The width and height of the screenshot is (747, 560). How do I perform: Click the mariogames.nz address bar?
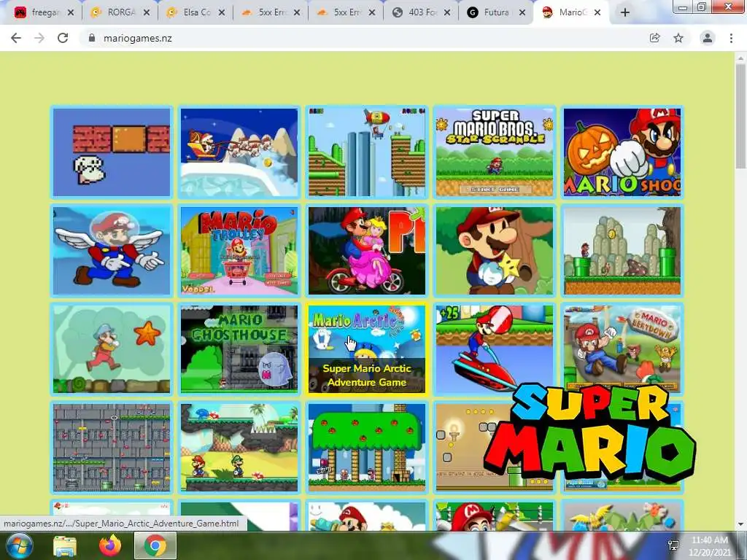pos(362,38)
